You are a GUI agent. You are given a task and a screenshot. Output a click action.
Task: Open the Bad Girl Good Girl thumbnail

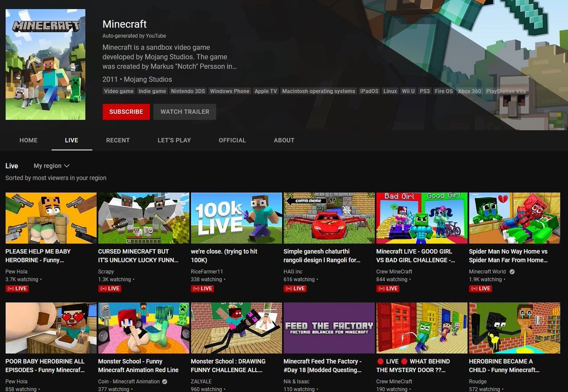tap(422, 218)
